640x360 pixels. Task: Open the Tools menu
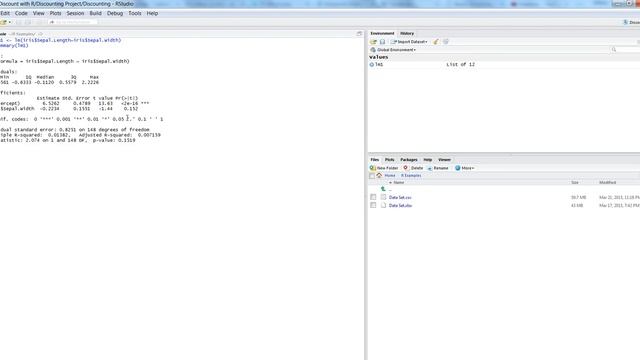point(135,13)
